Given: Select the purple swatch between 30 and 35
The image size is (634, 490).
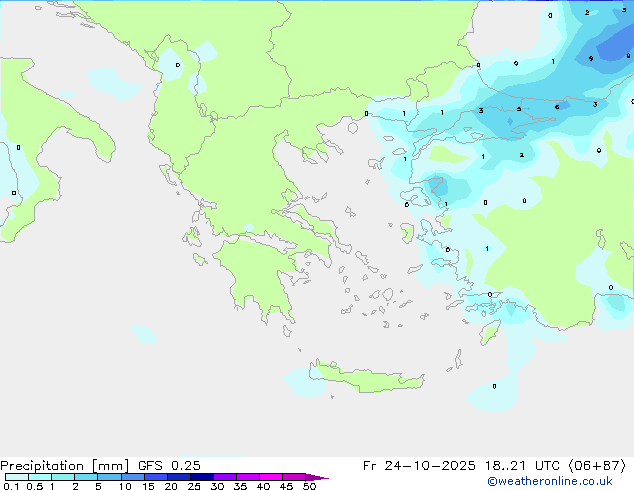Looking at the screenshot, I should 225,477.
